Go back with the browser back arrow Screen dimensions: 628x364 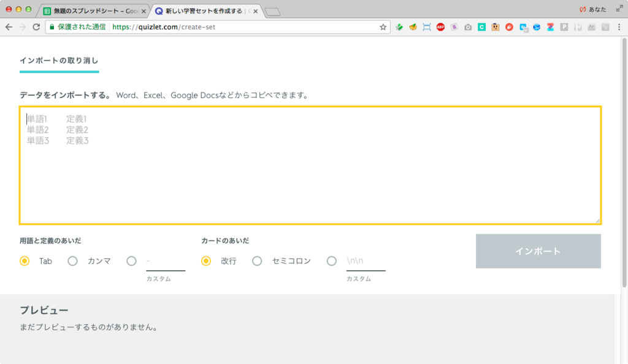coord(9,27)
